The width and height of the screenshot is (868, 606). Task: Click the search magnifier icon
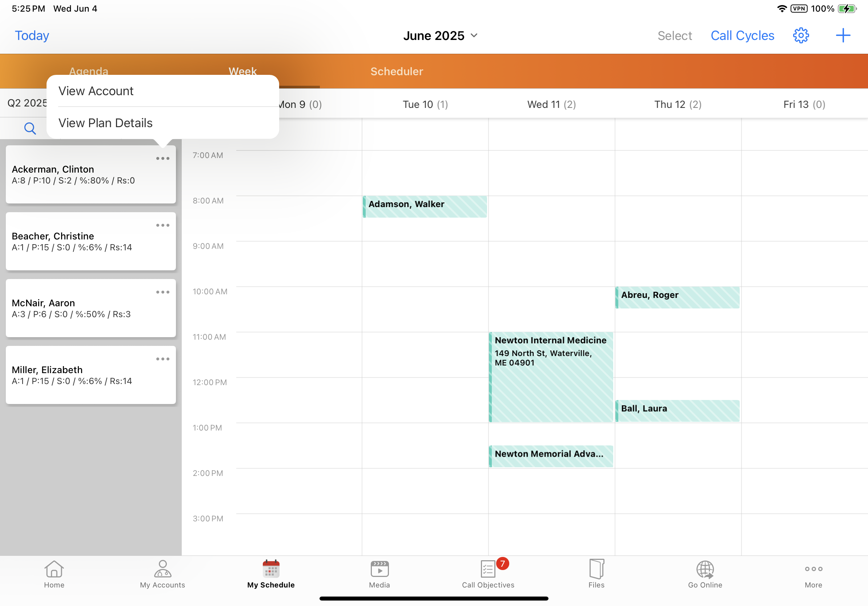pos(30,129)
